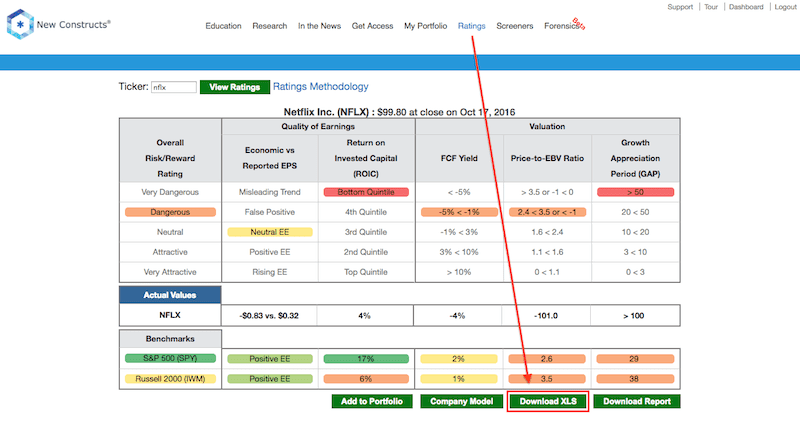Open the Tour link
The width and height of the screenshot is (800, 421).
[x=711, y=7]
